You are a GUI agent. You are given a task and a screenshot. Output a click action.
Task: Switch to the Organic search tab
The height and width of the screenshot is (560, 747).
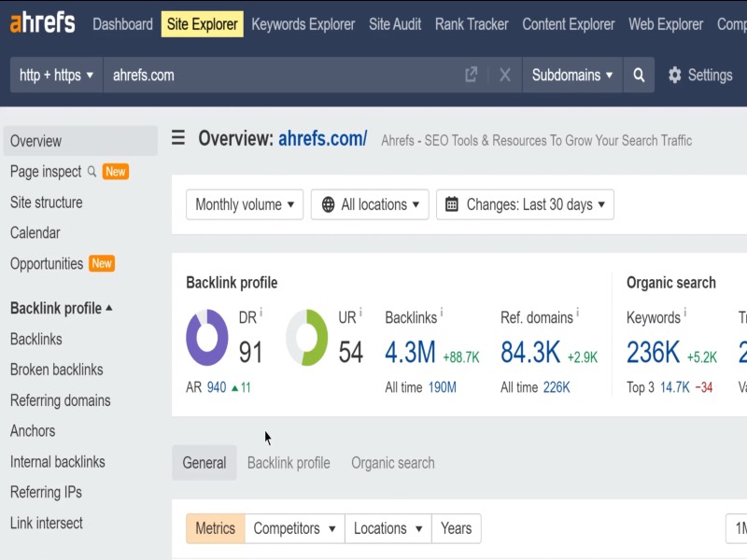(x=393, y=463)
